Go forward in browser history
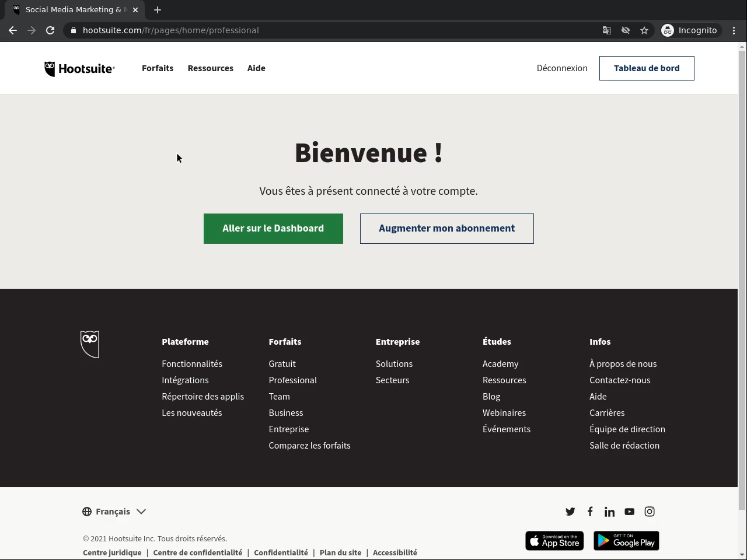The height and width of the screenshot is (560, 747). [x=32, y=30]
